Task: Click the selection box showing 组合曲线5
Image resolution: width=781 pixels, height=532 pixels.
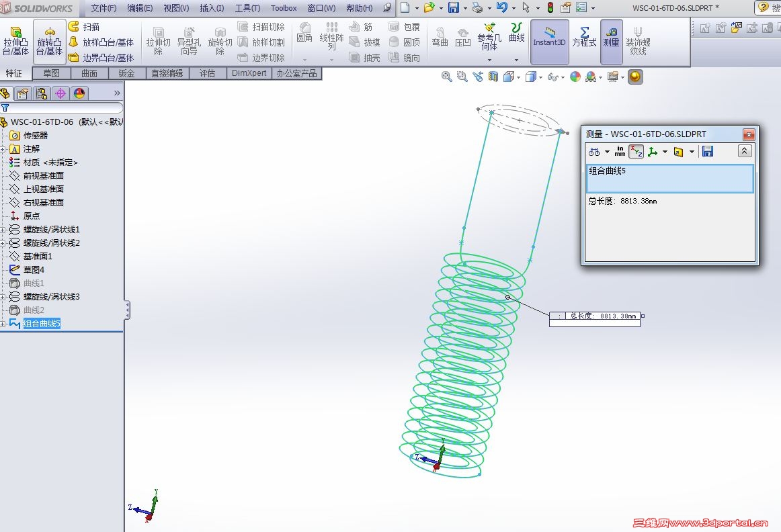Action: pyautogui.click(x=670, y=178)
